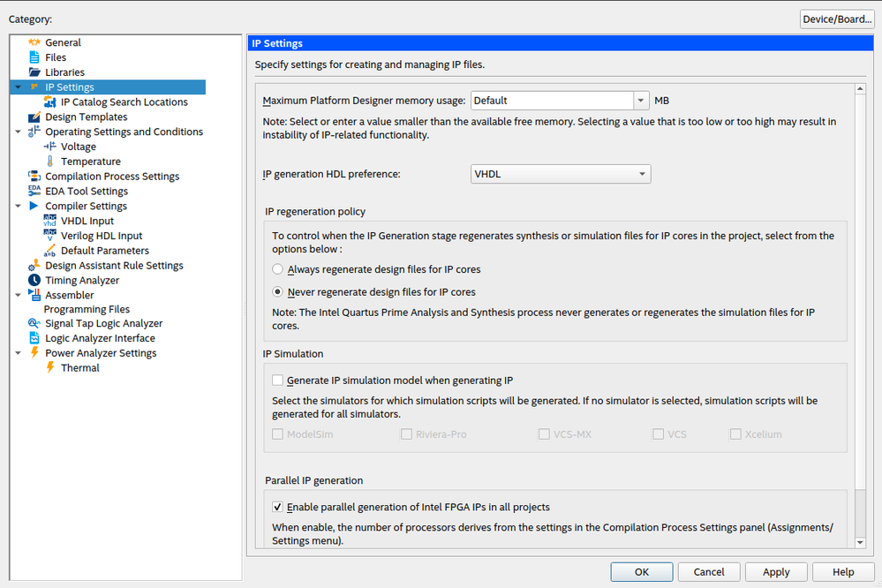Click the Signal Tap Logic Analyzer icon
Viewport: 882px width, 588px height.
[34, 324]
